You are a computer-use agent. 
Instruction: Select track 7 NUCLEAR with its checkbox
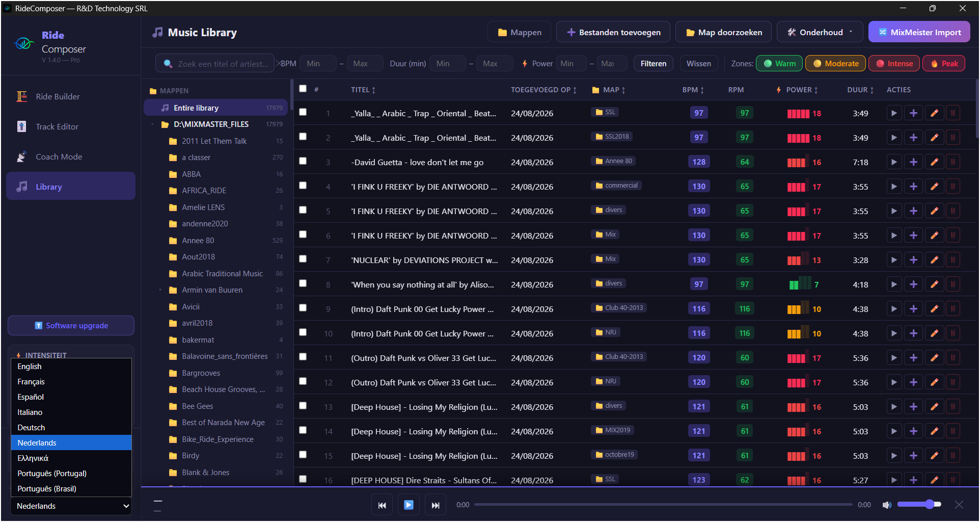303,259
